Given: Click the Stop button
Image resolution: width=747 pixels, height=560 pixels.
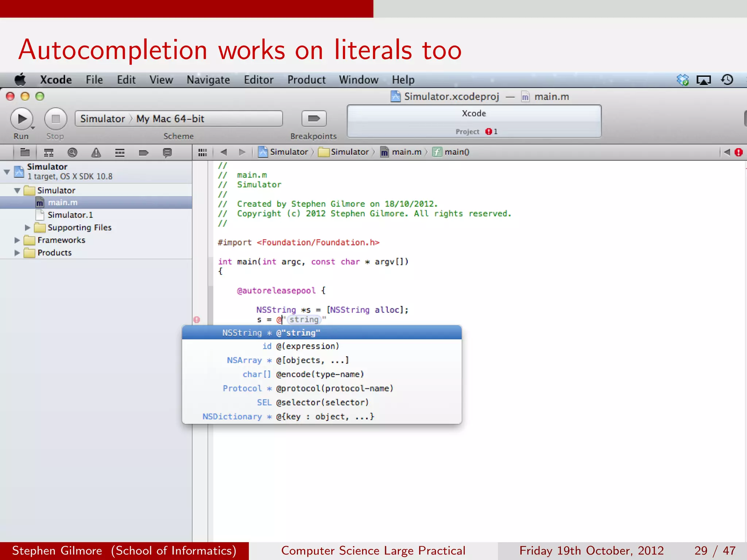Looking at the screenshot, I should point(55,119).
